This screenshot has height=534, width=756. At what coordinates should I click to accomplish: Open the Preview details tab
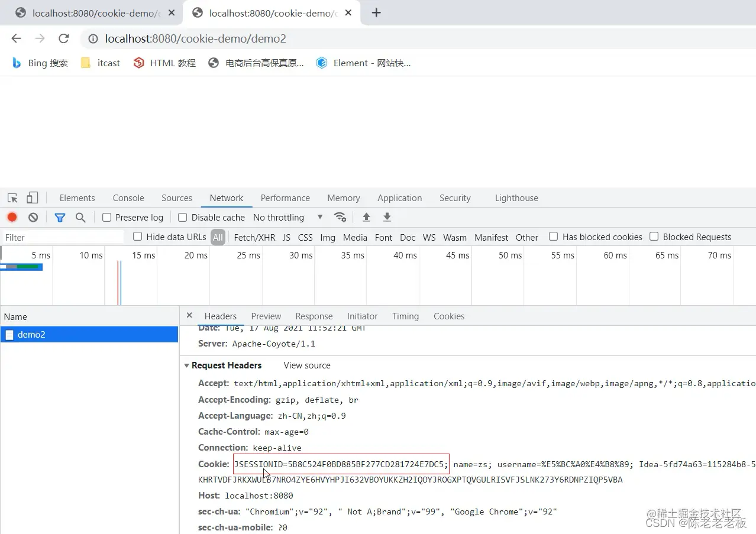(266, 316)
